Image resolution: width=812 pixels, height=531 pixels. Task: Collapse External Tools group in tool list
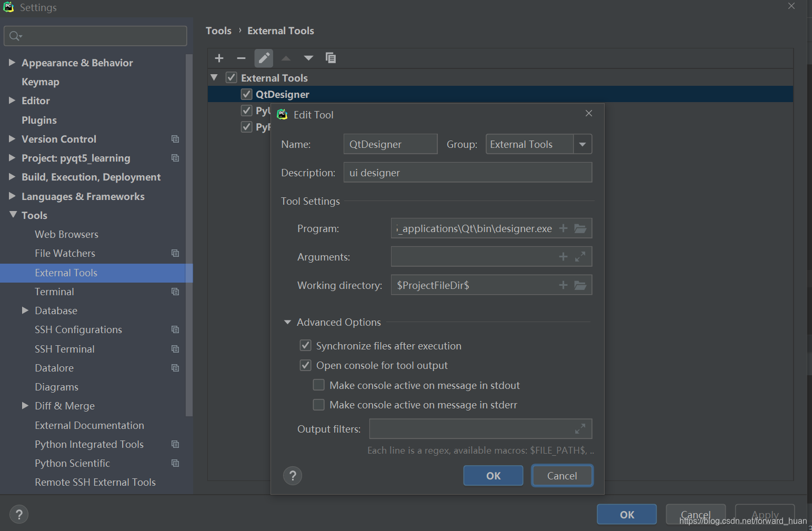point(214,77)
